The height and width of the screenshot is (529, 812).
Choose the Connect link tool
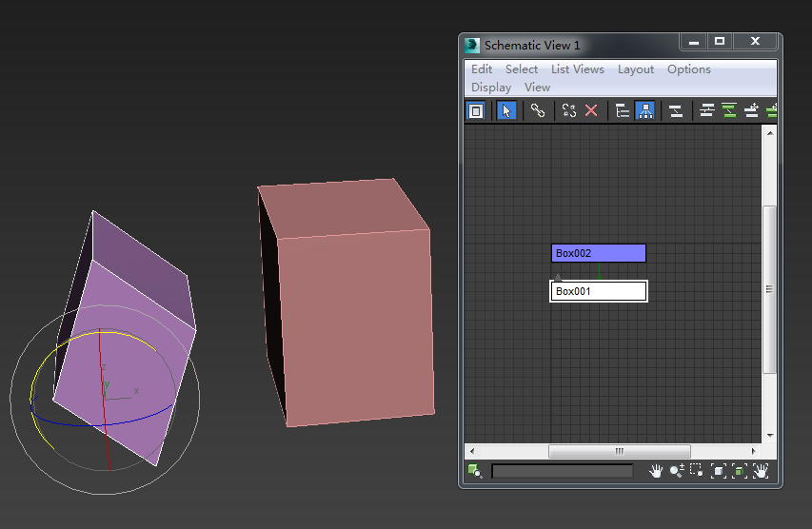pyautogui.click(x=538, y=110)
